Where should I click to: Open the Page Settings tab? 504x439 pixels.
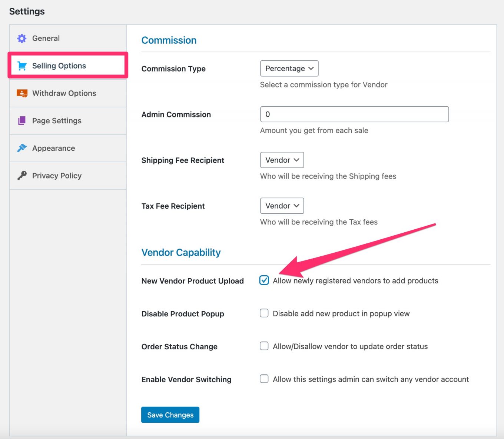tap(57, 121)
